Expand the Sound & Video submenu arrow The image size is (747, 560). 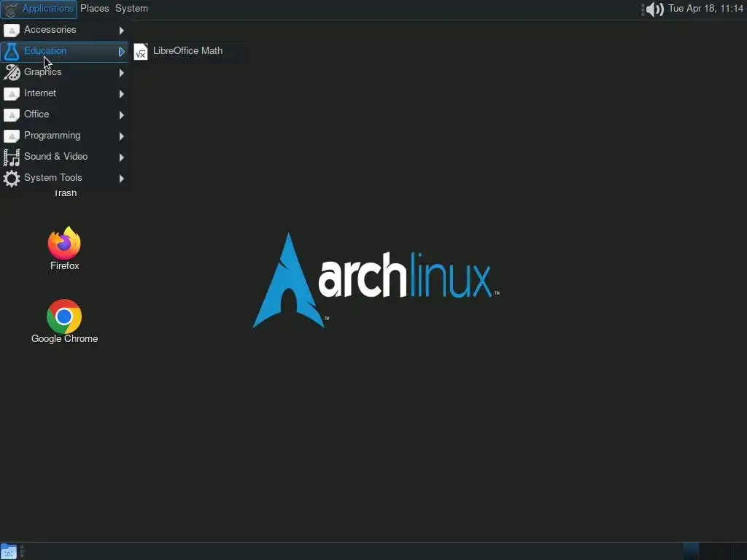pyautogui.click(x=122, y=157)
